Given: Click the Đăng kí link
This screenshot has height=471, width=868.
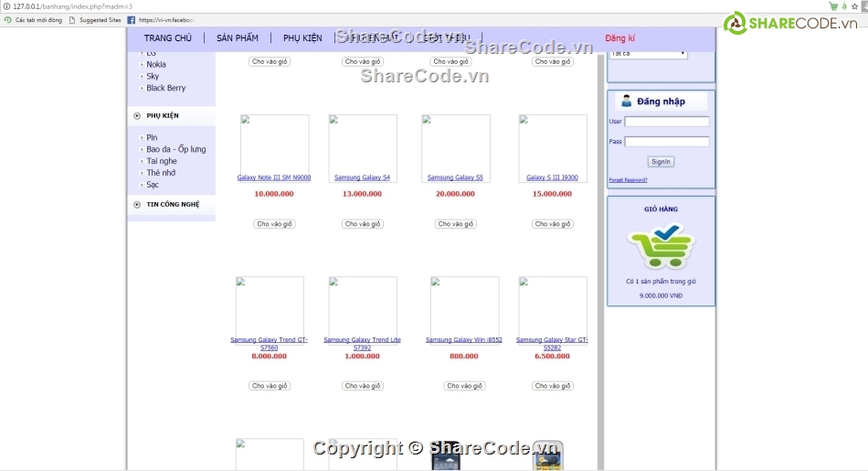Looking at the screenshot, I should 619,38.
